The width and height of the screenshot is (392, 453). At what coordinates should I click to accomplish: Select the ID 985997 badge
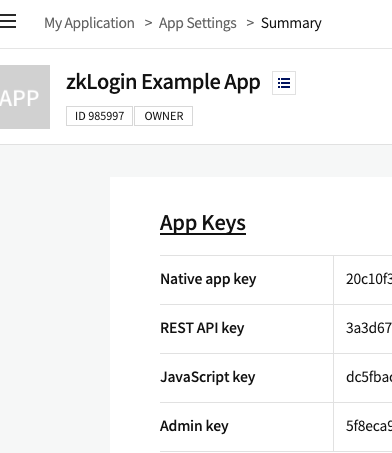99,116
